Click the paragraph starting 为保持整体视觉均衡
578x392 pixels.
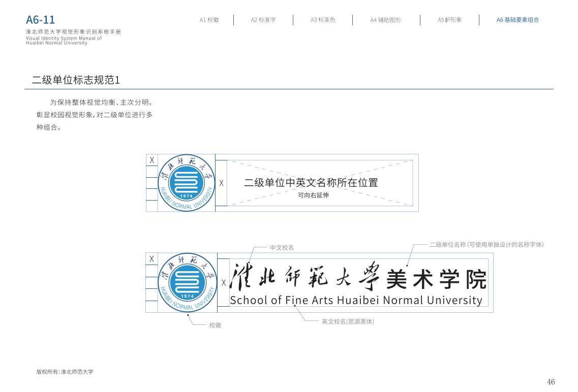[95, 115]
